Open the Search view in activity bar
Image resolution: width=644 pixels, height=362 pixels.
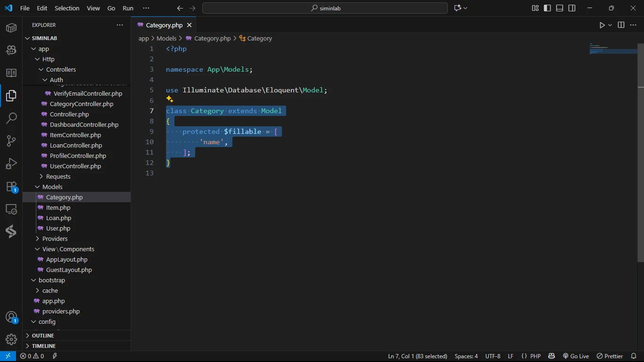[11, 118]
